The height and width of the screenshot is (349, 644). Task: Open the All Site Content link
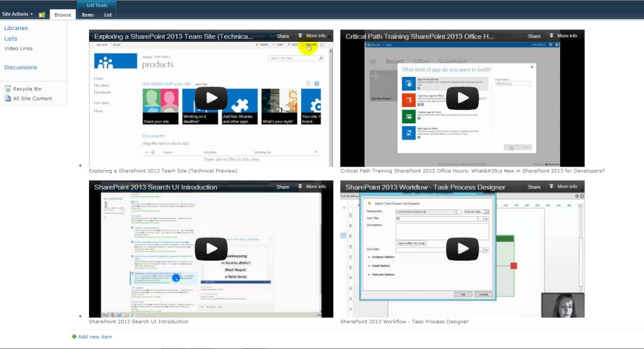[x=33, y=99]
